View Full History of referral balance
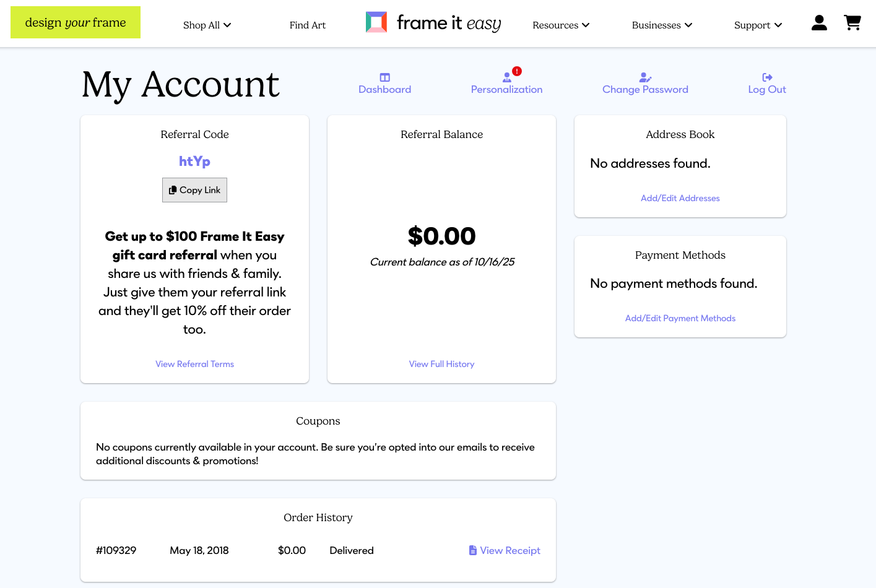This screenshot has width=876, height=588. click(441, 364)
